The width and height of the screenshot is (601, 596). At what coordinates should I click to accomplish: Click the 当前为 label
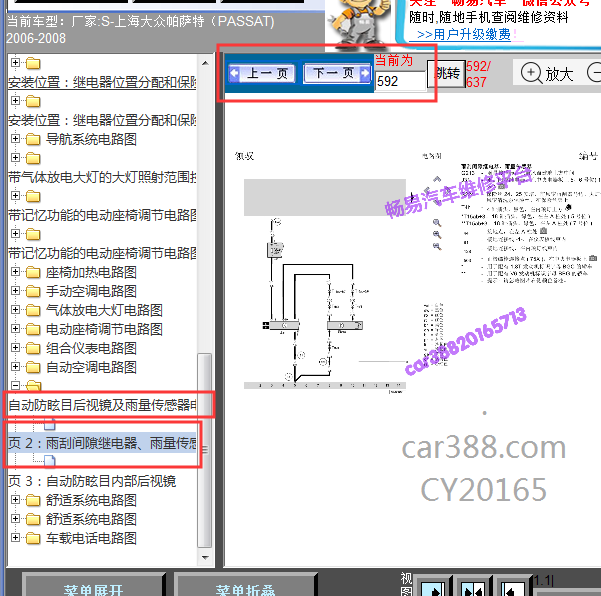394,61
